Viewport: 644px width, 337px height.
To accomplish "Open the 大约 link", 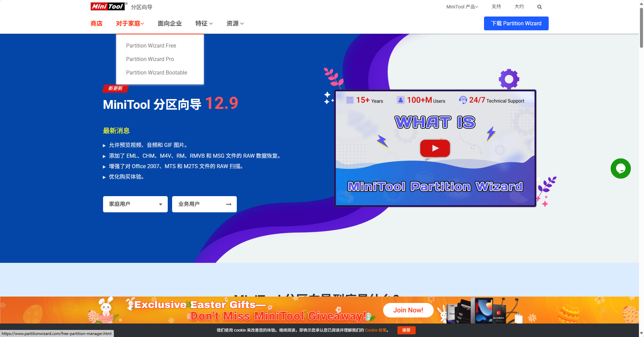I will (519, 6).
